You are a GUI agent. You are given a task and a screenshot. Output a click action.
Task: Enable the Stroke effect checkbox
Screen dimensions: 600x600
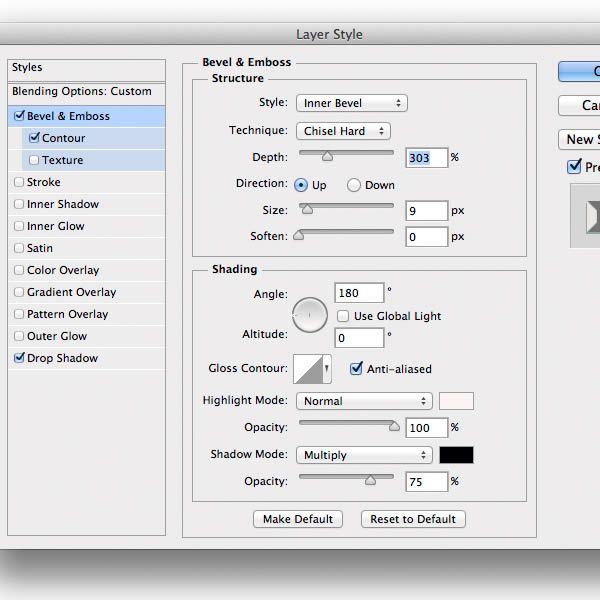19,182
